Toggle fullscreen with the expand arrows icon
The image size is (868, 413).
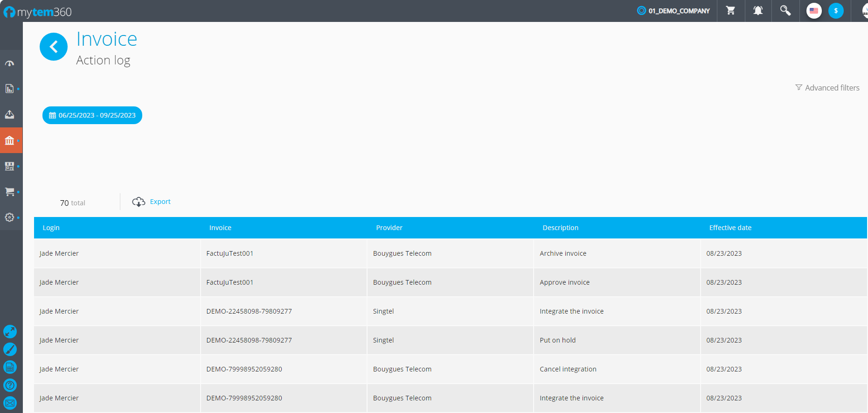[10, 332]
